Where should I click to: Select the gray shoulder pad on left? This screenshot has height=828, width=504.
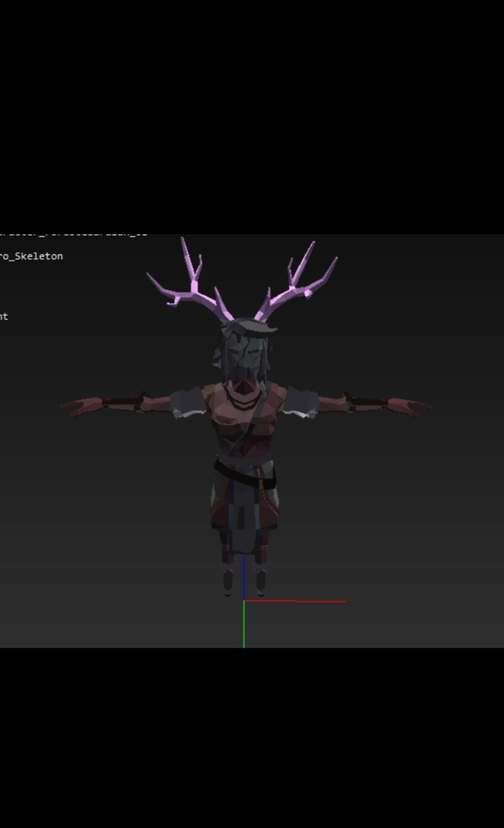(x=188, y=403)
